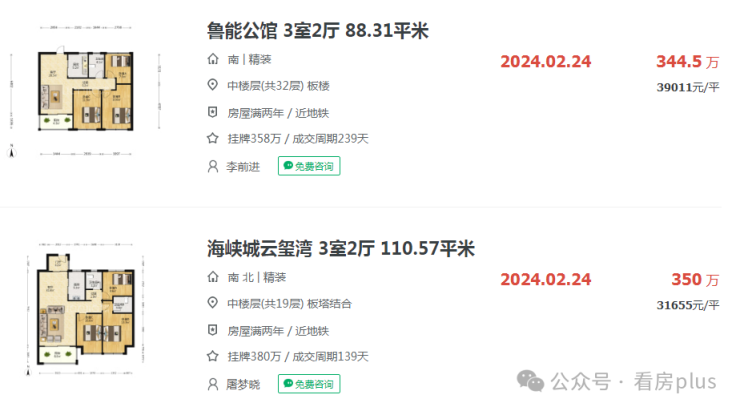Viewport: 740px width, 411px height.
Task: Click the person icon beside 李前进
Action: [x=212, y=166]
